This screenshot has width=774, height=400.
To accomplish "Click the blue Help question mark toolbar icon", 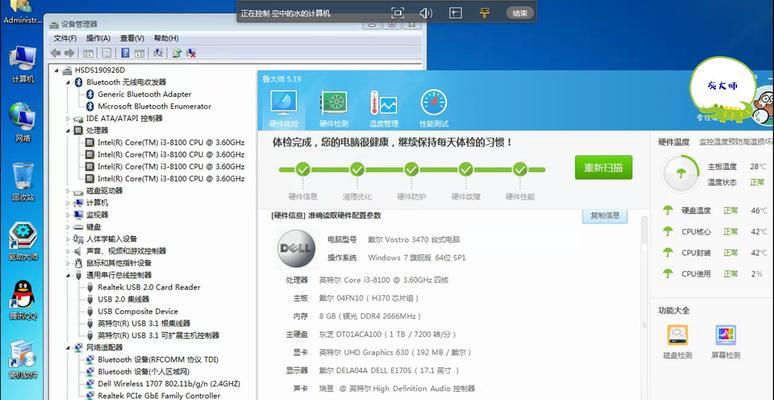I will coord(125,53).
